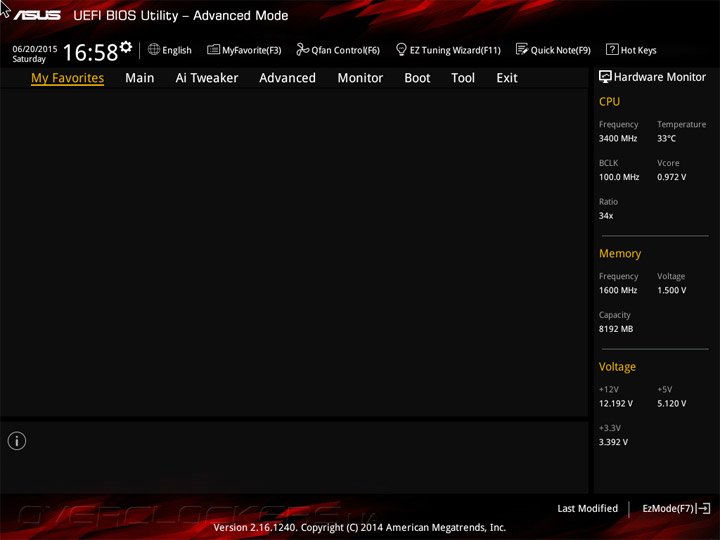
Task: Click the +12V reading 12.192 V
Action: point(616,403)
